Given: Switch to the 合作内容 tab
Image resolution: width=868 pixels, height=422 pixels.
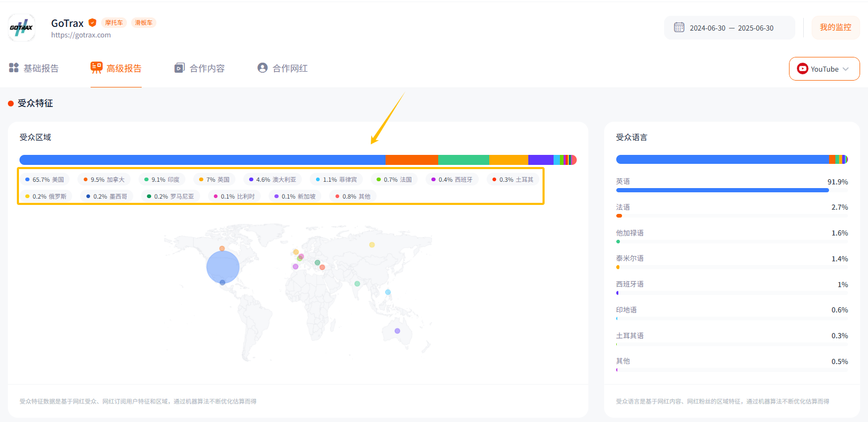Looking at the screenshot, I should coord(206,68).
